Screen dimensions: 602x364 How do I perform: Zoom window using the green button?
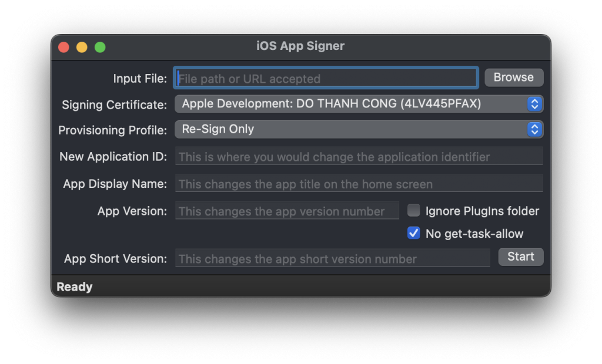click(x=100, y=47)
